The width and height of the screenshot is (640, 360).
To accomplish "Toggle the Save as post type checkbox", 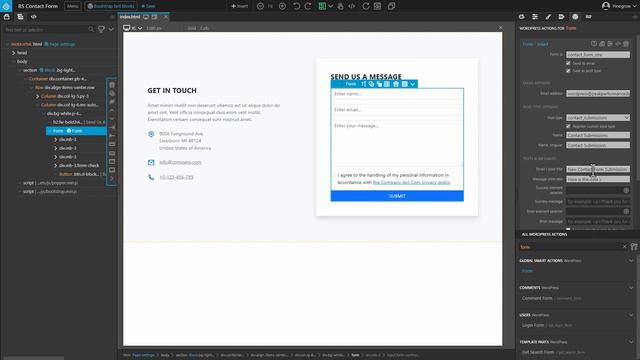I will [568, 71].
